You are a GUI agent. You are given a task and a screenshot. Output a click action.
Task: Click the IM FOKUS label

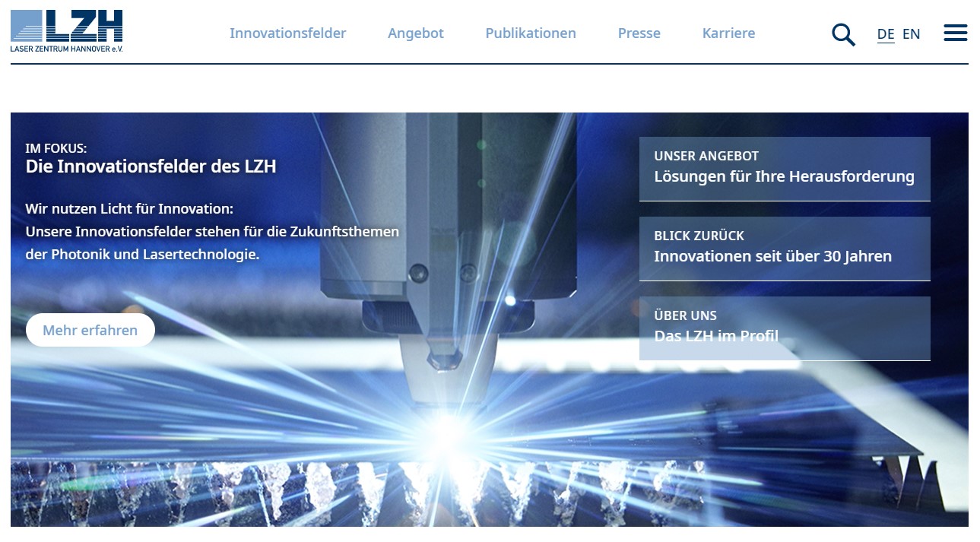pyautogui.click(x=56, y=149)
